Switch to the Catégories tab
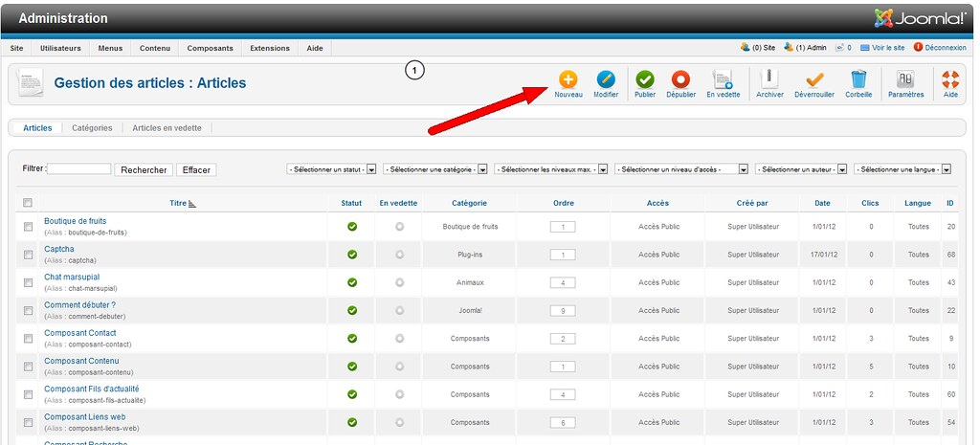This screenshot has height=445, width=980. pyautogui.click(x=92, y=128)
